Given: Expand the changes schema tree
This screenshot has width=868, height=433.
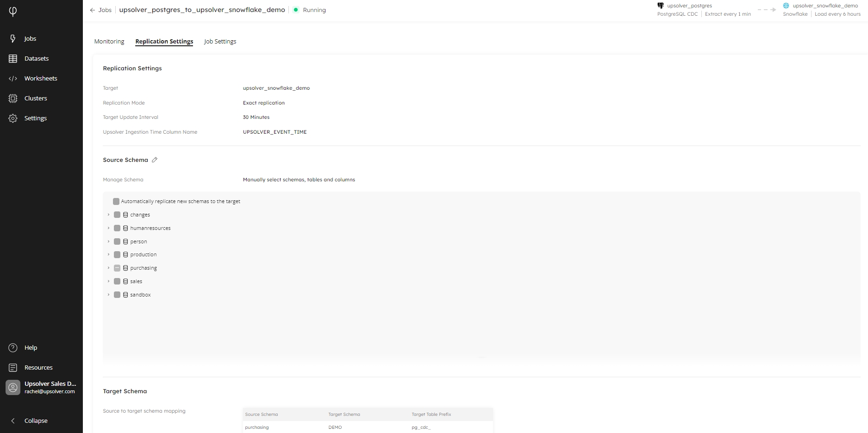Looking at the screenshot, I should (x=109, y=215).
